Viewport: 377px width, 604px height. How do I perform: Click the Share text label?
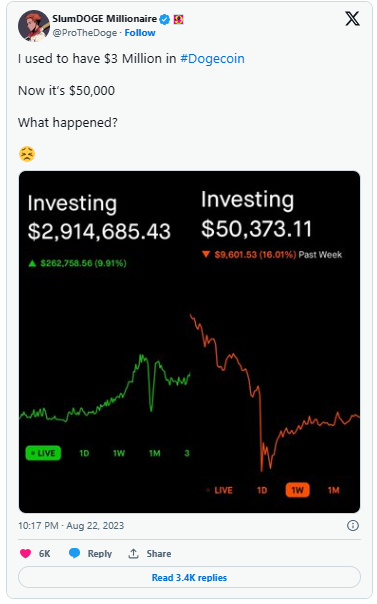pyautogui.click(x=159, y=554)
